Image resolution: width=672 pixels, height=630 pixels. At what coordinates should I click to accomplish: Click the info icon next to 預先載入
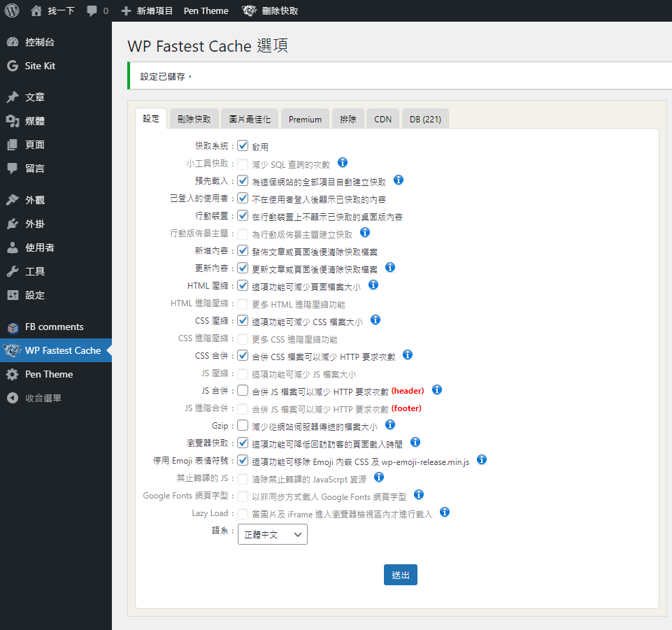(x=399, y=180)
